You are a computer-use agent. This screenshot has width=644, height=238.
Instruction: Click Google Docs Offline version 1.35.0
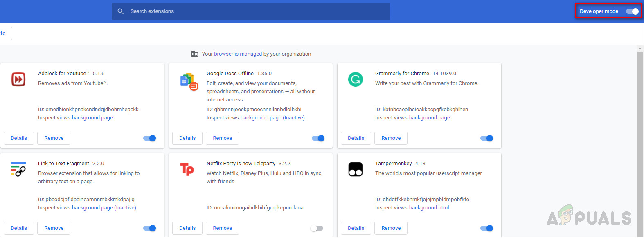(264, 74)
